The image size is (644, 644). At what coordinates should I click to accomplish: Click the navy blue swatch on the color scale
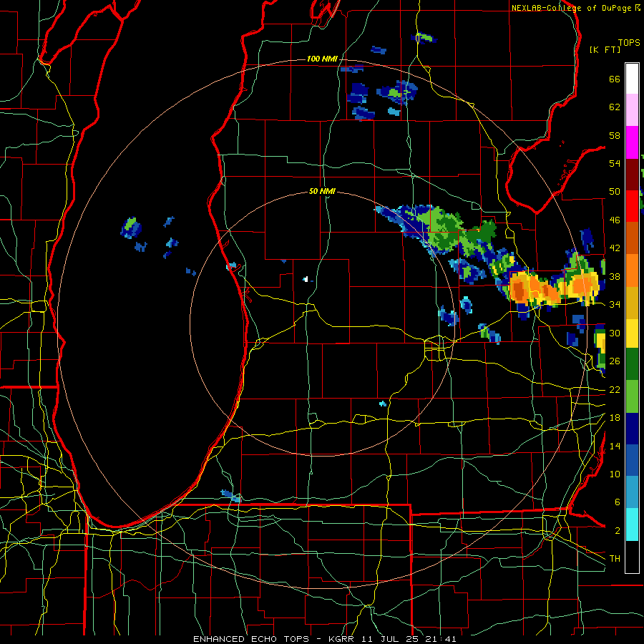point(632,429)
